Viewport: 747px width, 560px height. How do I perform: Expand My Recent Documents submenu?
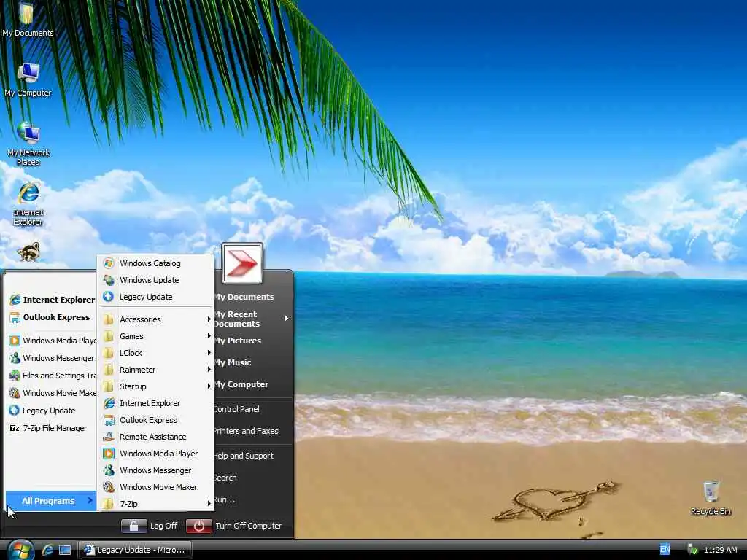pyautogui.click(x=252, y=319)
